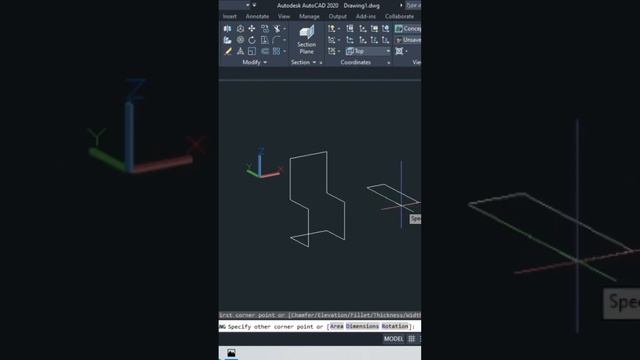Click the Section Plane button

307,40
